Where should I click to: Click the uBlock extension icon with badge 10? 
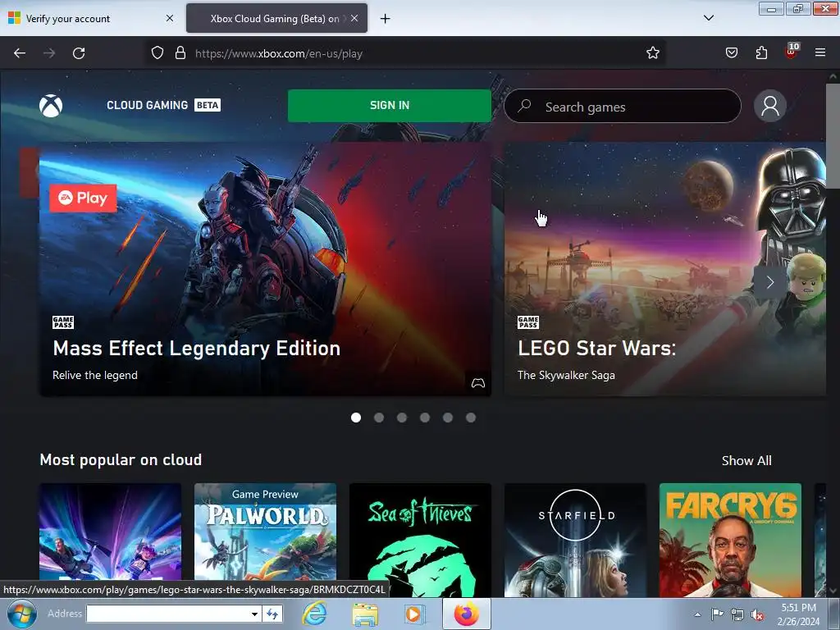click(792, 52)
